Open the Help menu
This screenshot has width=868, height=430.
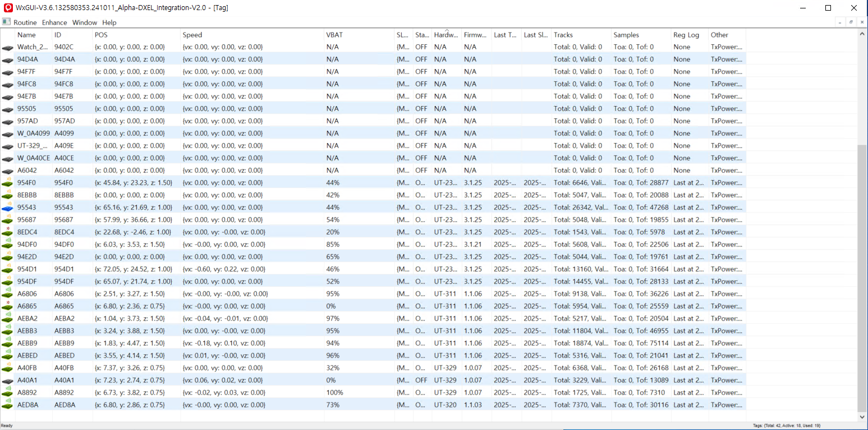click(109, 22)
